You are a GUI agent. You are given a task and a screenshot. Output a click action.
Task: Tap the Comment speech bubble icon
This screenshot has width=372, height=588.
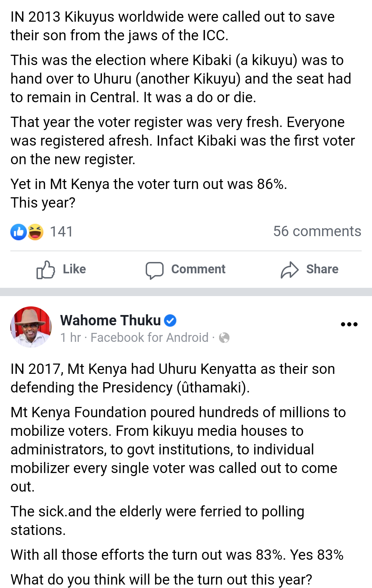154,270
